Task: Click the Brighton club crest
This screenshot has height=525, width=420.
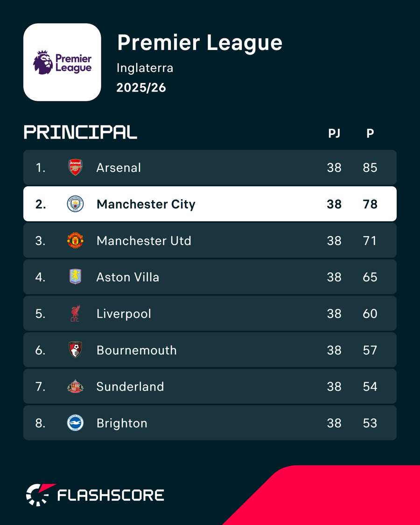Action: pyautogui.click(x=75, y=423)
